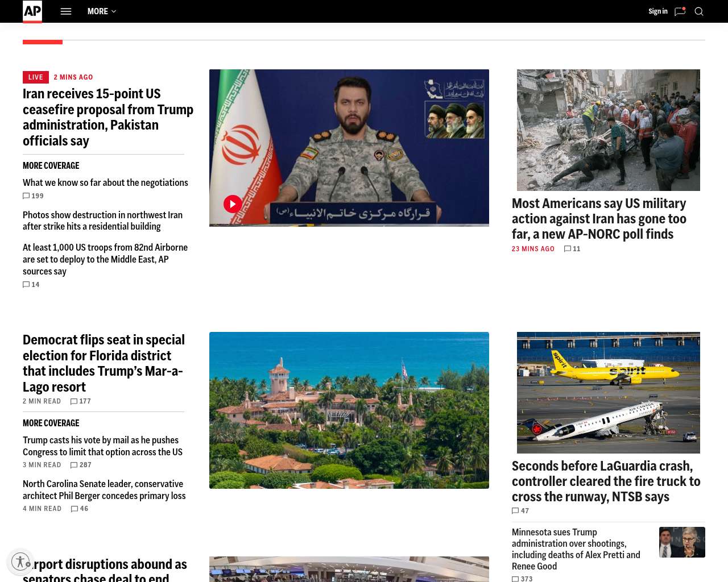Open the notifications chat icon in header
The height and width of the screenshot is (582, 728).
pos(680,11)
